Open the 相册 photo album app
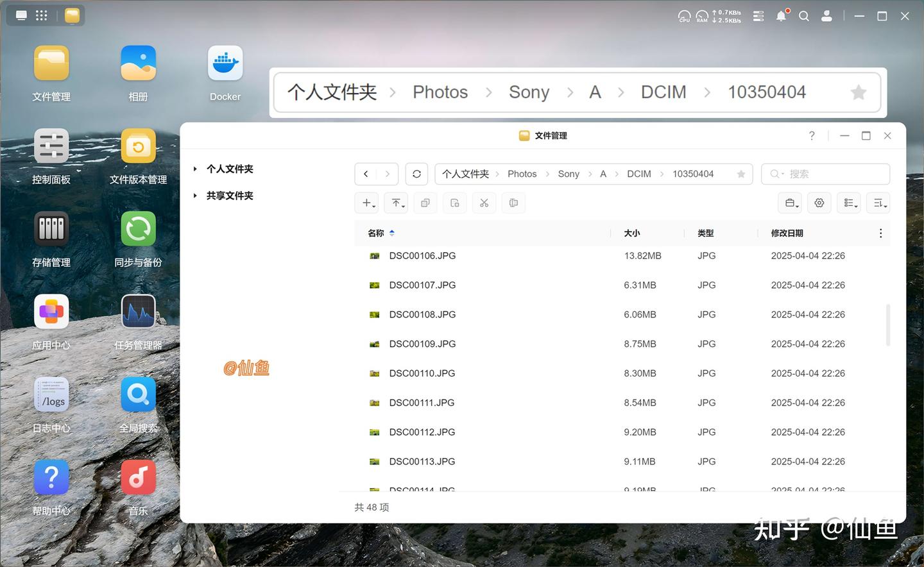Viewport: 924px width, 567px height. [x=138, y=72]
